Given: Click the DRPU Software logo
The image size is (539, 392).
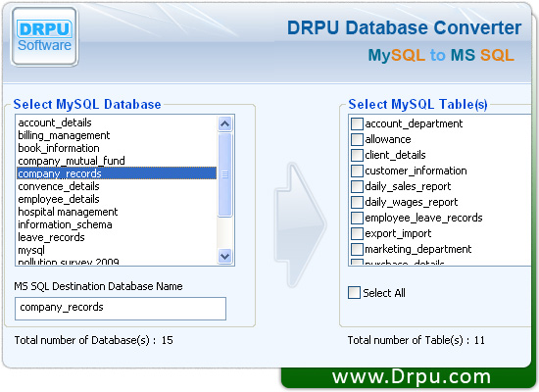Looking at the screenshot, I should [45, 36].
